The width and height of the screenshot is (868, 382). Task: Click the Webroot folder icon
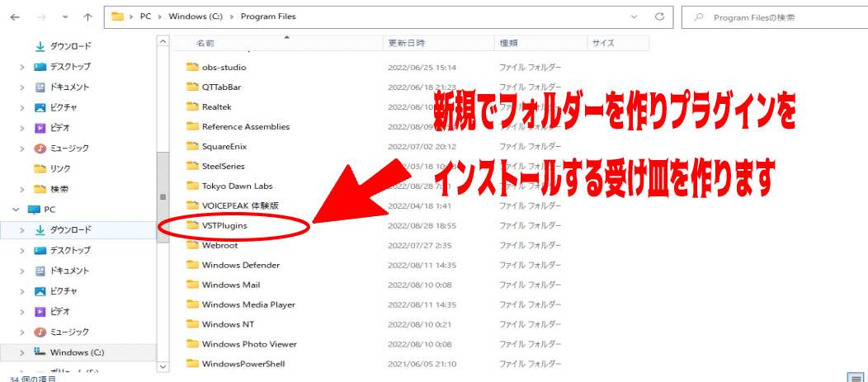tap(192, 245)
